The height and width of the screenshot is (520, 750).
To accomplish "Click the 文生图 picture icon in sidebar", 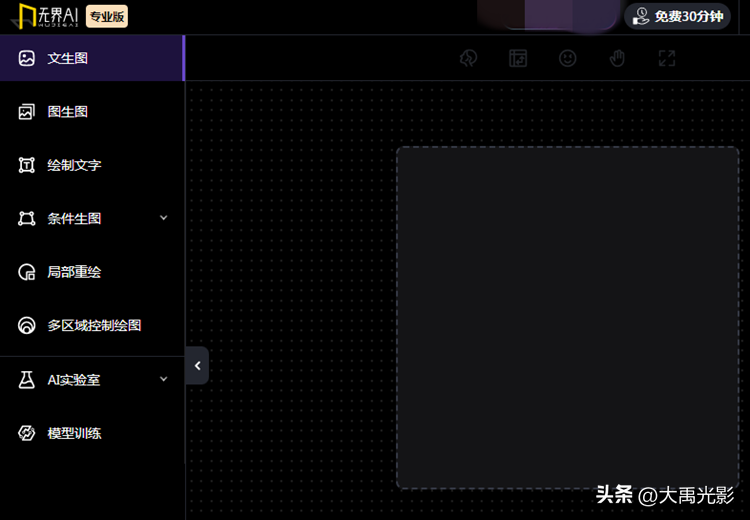I will pos(26,58).
